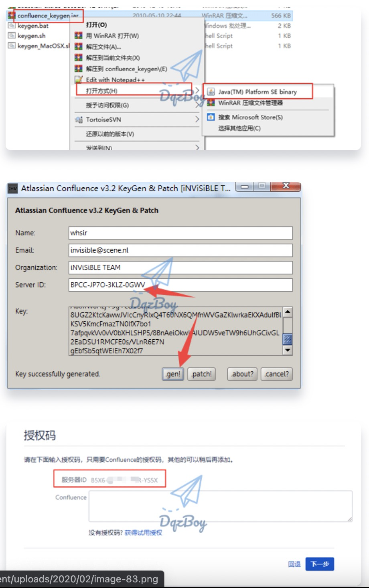Click the Server ID input field
The width and height of the screenshot is (369, 588).
coord(180,285)
